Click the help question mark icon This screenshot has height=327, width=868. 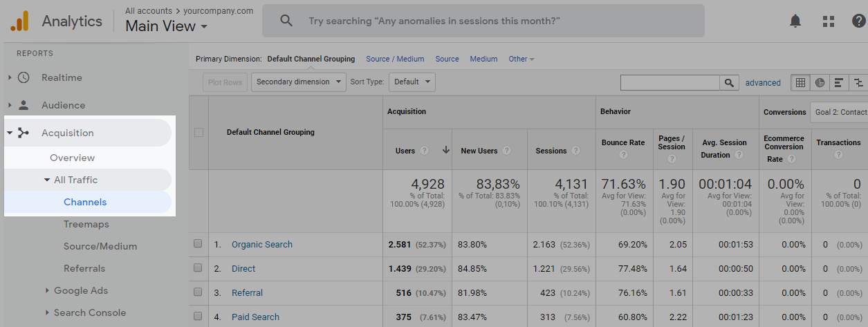tap(858, 21)
